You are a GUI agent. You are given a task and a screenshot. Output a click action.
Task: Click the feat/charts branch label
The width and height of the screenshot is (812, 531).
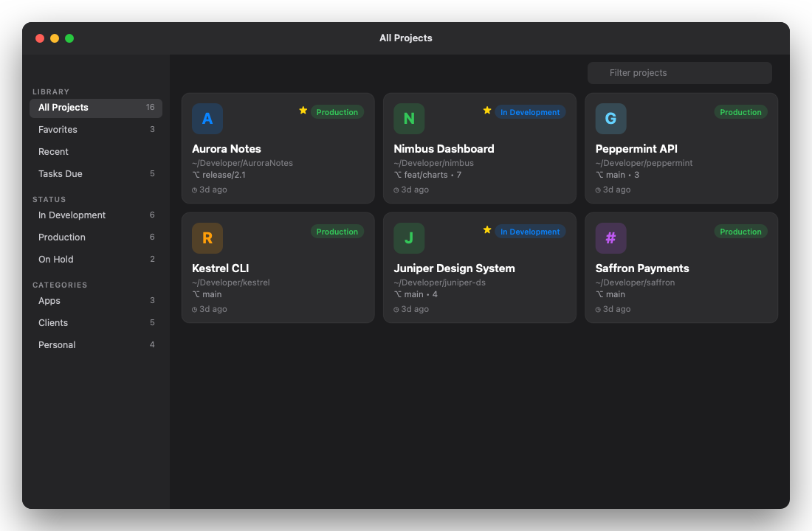click(x=426, y=175)
